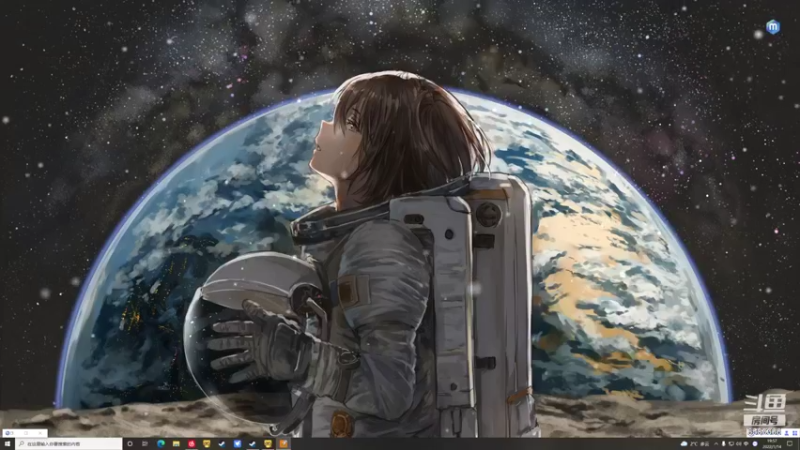The image size is (800, 450).
Task: Open the taskbar clock and date
Action: pos(772,444)
